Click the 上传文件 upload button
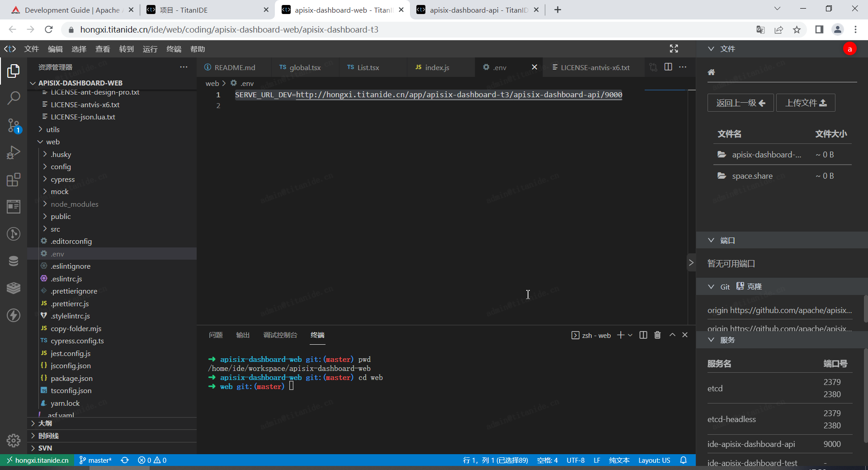 [x=805, y=103]
